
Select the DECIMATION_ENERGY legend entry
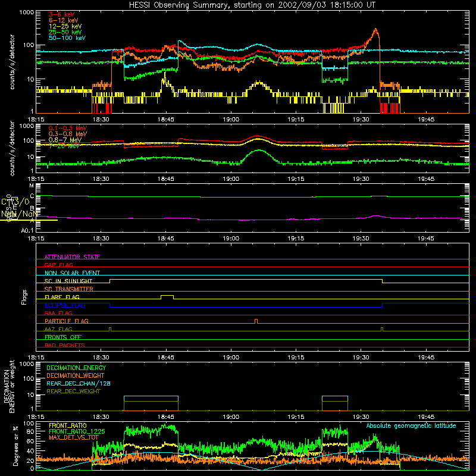(76, 368)
